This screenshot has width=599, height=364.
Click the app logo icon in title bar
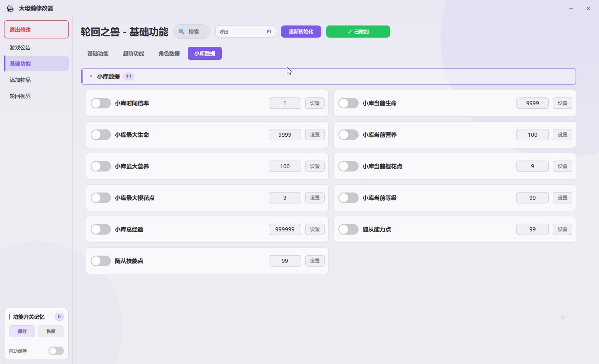click(x=10, y=8)
